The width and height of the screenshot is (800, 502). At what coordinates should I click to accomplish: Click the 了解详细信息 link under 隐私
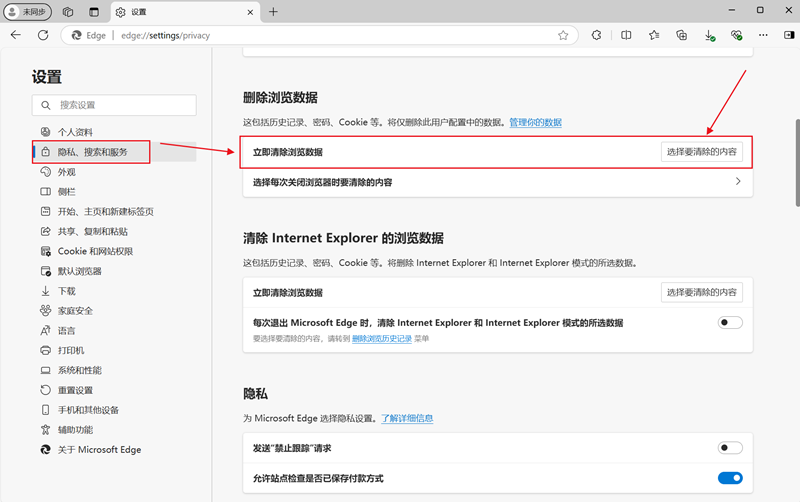pyautogui.click(x=407, y=418)
